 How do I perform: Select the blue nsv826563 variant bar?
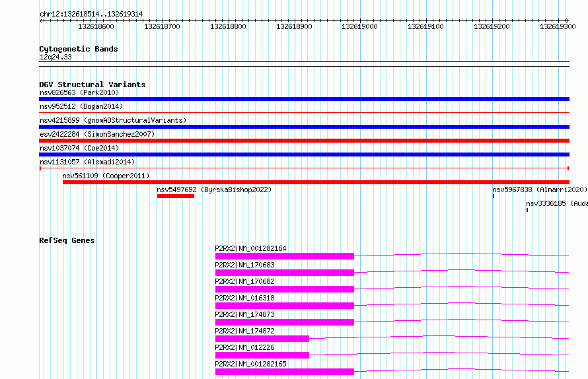(x=304, y=99)
